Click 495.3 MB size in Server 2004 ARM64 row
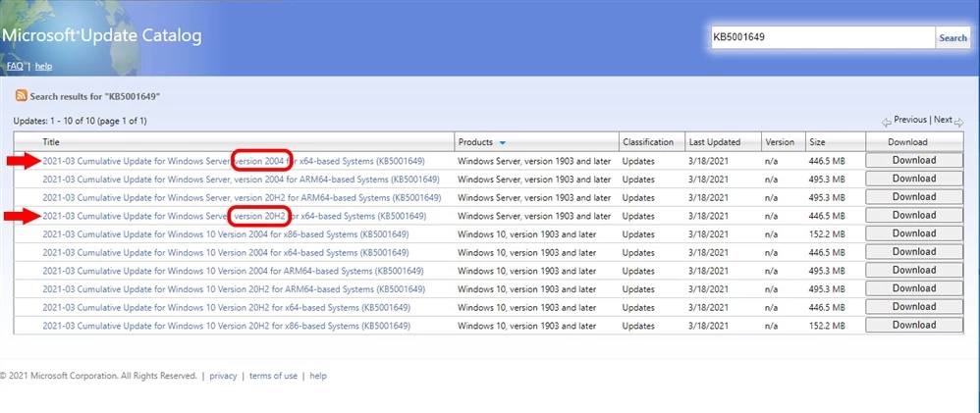980x413 pixels. [x=827, y=180]
